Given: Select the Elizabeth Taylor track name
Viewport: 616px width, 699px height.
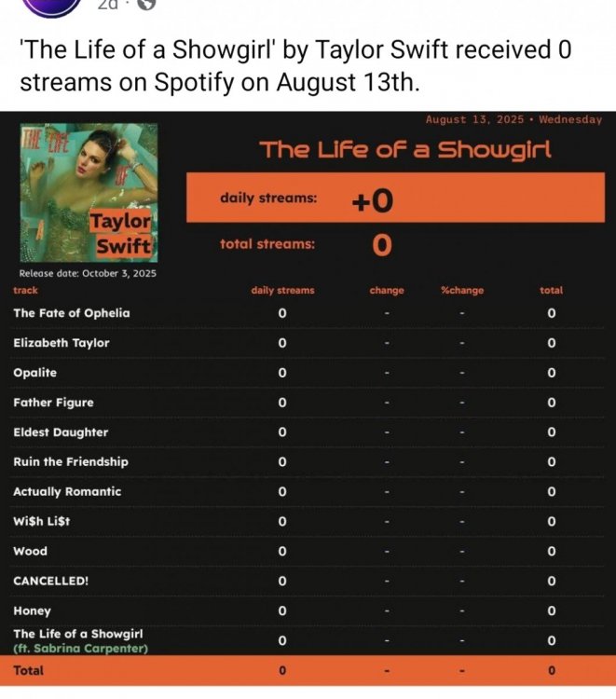Looking at the screenshot, I should tap(62, 343).
